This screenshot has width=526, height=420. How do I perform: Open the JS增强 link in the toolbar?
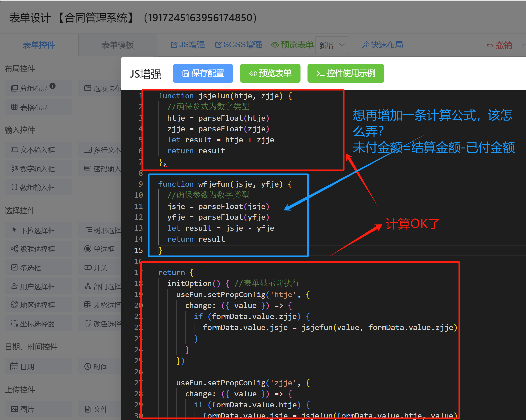point(188,45)
